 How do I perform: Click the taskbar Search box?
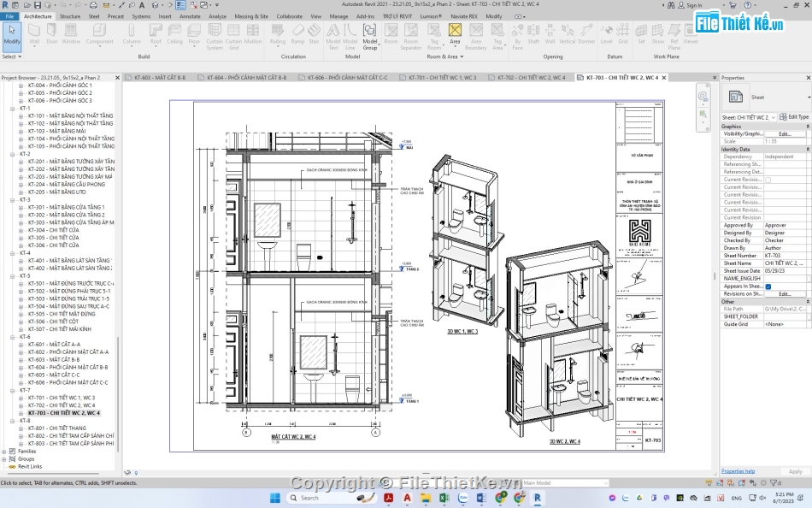[x=332, y=498]
